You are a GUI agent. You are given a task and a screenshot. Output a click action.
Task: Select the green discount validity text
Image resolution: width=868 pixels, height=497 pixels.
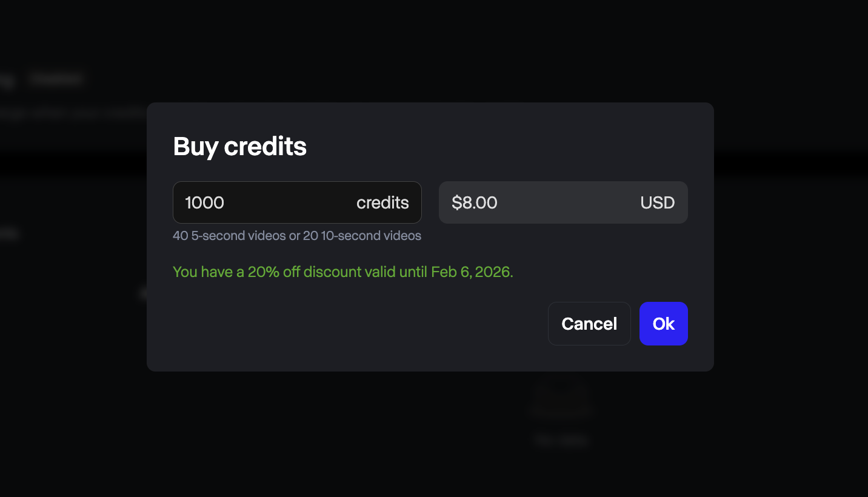(342, 272)
